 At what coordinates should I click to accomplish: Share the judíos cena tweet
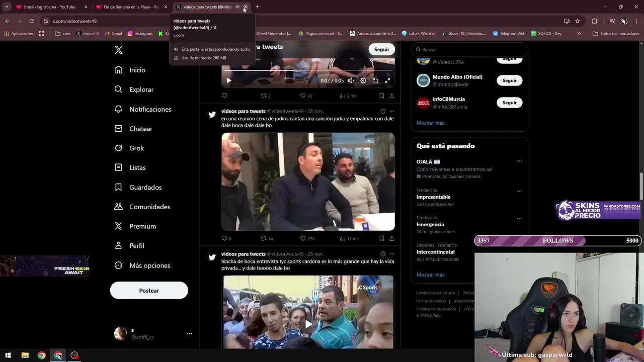[x=392, y=238]
